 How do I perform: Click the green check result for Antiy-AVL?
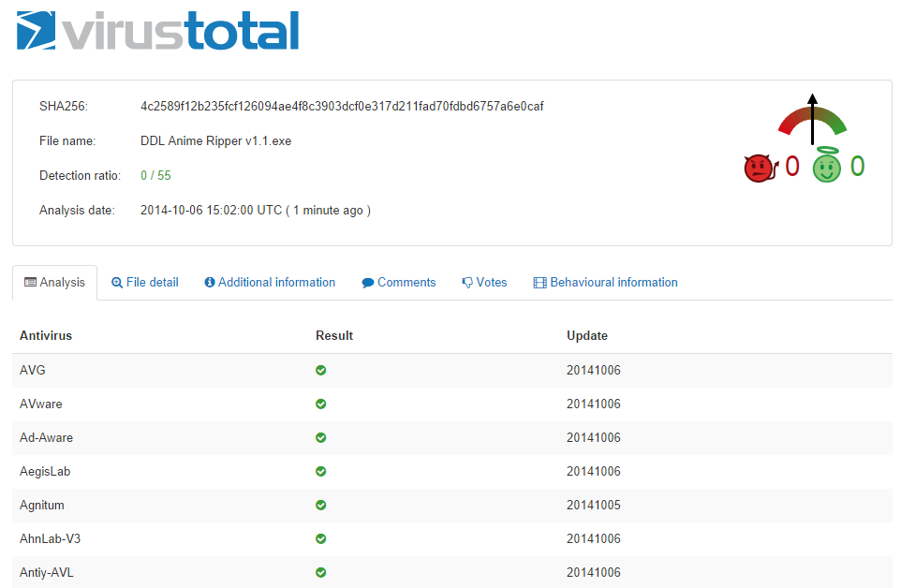320,573
